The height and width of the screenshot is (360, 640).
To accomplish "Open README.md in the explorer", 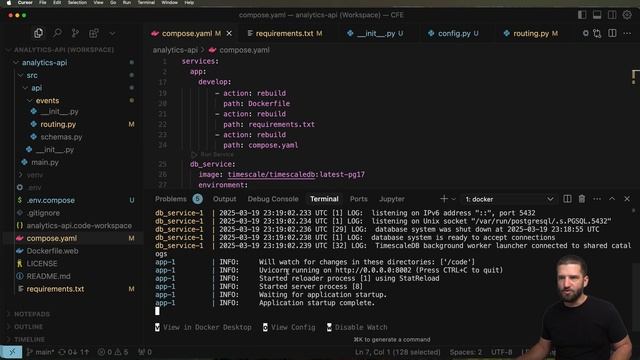I will point(48,276).
